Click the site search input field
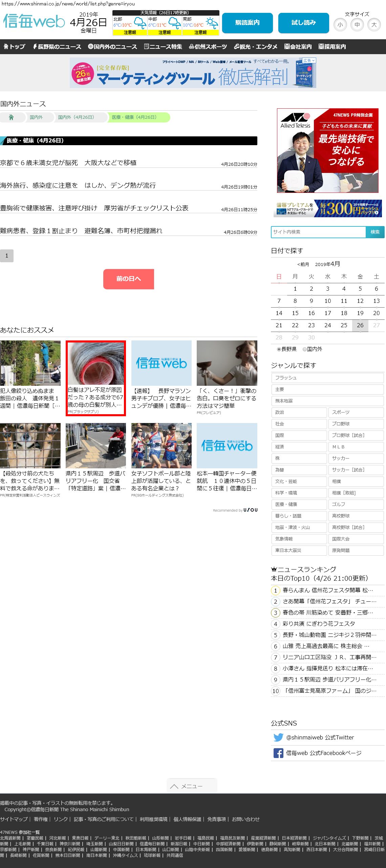 click(x=318, y=232)
